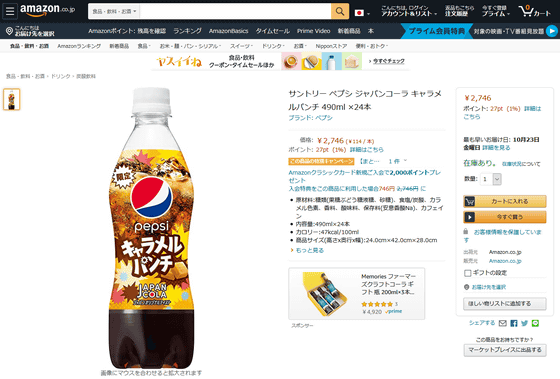The height and width of the screenshot is (379, 560).
Task: Click the ドリンク breadcrumb link
Action: [x=60, y=76]
